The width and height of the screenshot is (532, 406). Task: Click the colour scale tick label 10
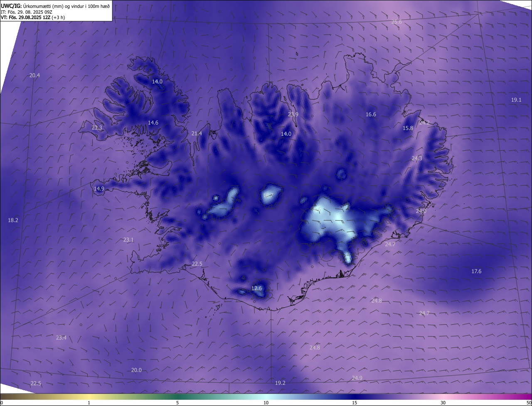(x=266, y=403)
